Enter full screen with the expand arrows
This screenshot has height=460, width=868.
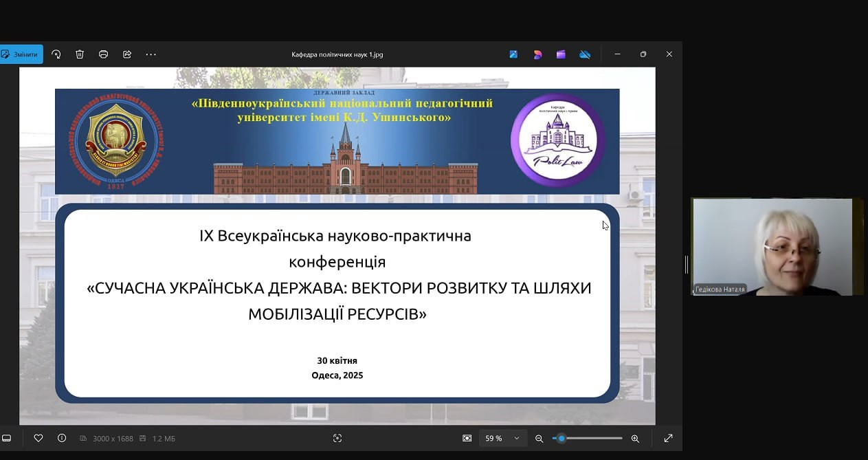(x=668, y=438)
